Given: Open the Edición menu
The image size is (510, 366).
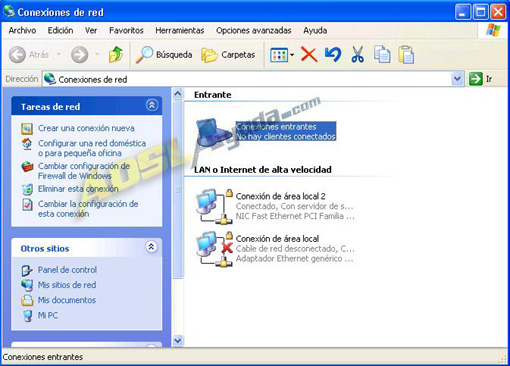Looking at the screenshot, I should click(60, 30).
